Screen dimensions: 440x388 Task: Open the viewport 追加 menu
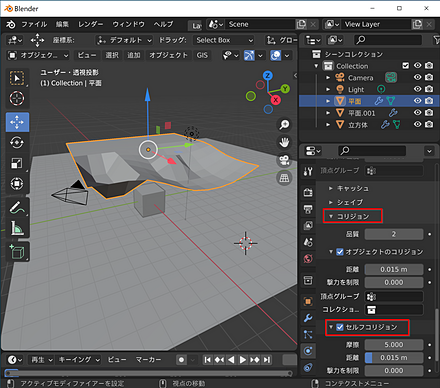(x=133, y=55)
